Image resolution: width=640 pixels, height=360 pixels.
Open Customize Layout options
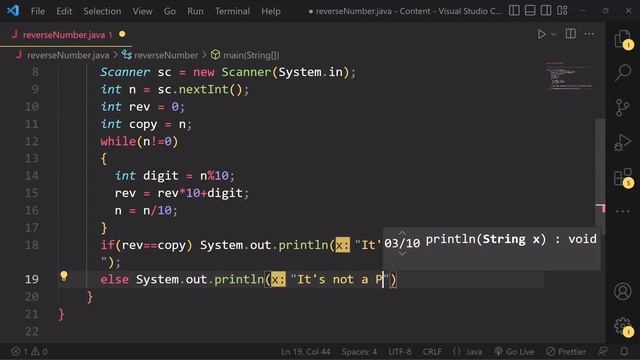pyautogui.click(x=562, y=11)
